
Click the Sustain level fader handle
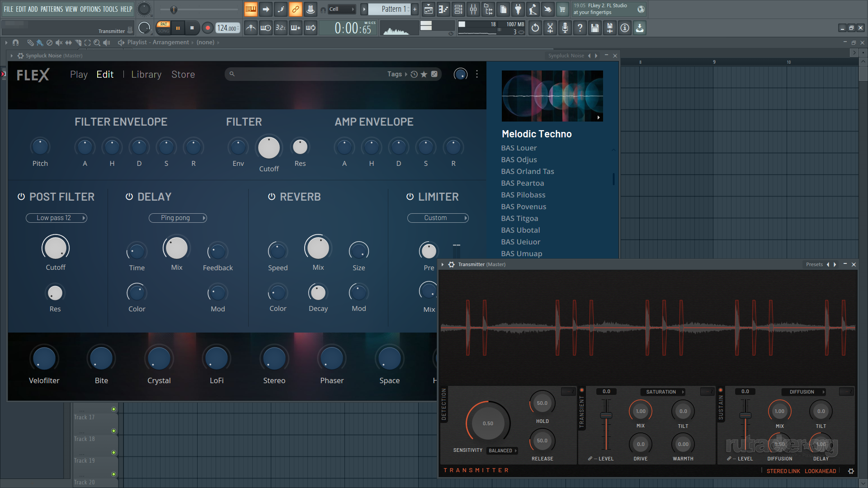tap(745, 415)
